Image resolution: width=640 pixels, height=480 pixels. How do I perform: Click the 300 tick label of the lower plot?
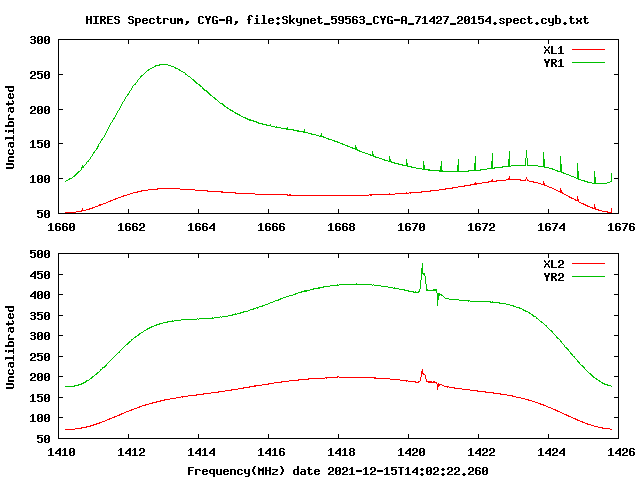40,336
